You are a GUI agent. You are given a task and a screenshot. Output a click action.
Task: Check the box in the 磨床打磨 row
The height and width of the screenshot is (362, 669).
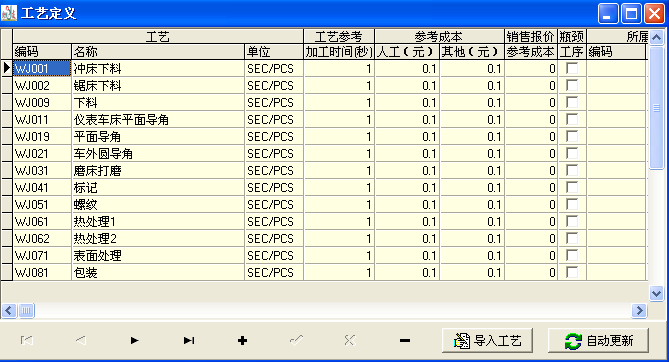pyautogui.click(x=572, y=170)
